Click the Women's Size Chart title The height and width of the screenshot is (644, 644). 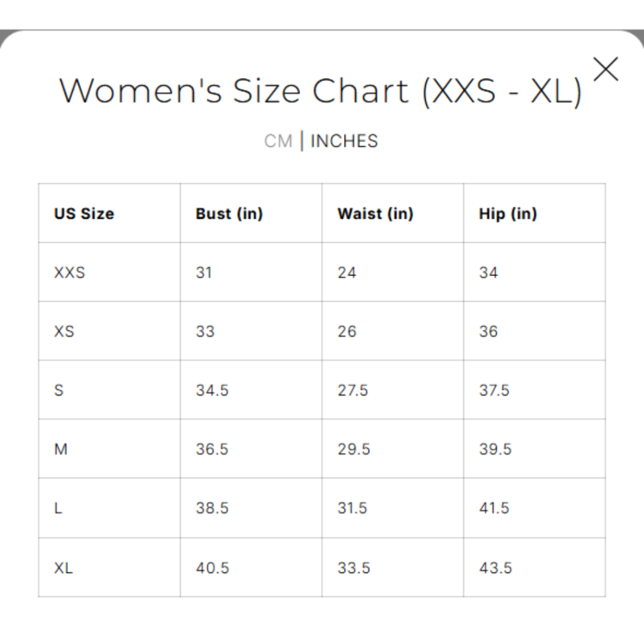coord(321,91)
